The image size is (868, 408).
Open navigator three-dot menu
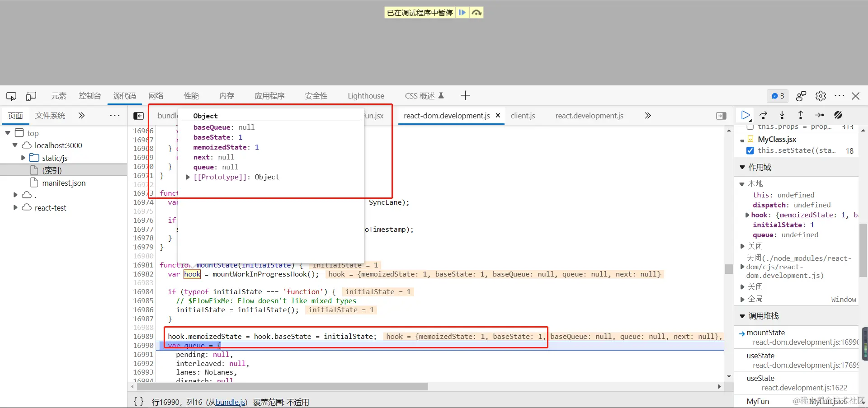115,116
